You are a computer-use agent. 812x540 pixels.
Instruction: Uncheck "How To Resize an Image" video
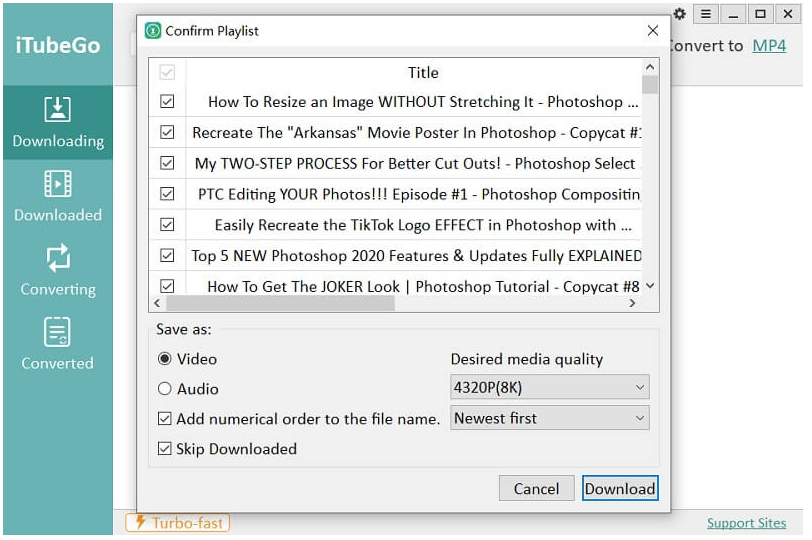tap(167, 101)
